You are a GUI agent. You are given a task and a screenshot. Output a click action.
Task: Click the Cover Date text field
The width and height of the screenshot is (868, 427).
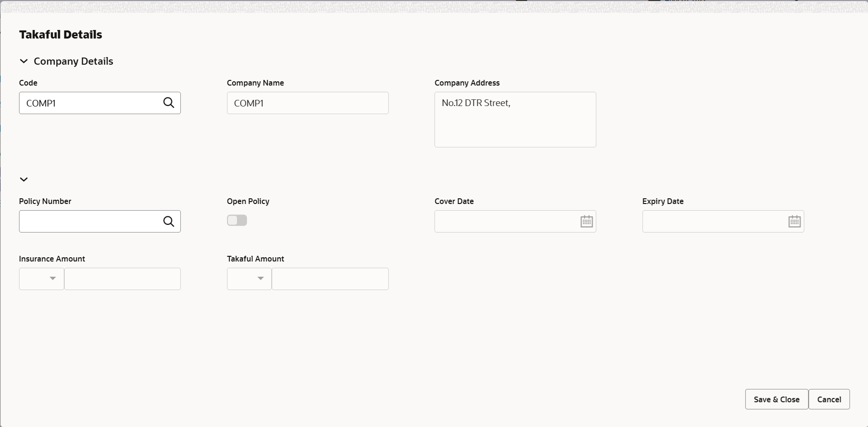click(x=506, y=222)
